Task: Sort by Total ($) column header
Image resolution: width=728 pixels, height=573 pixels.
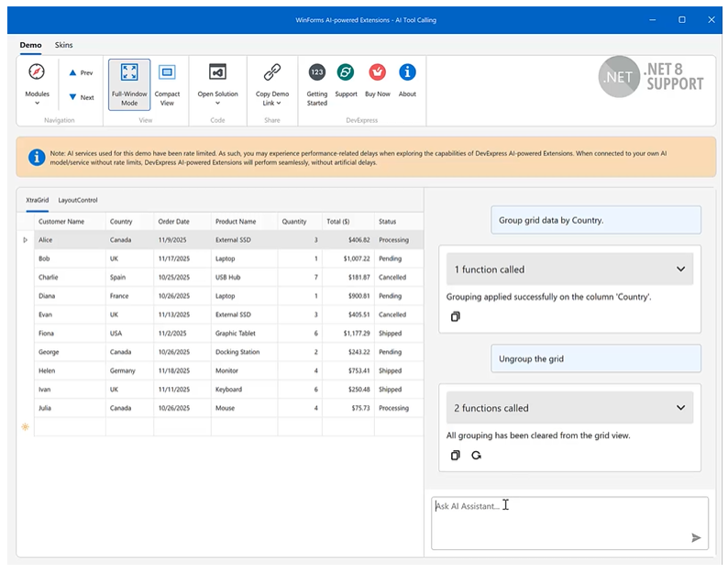Action: (347, 222)
